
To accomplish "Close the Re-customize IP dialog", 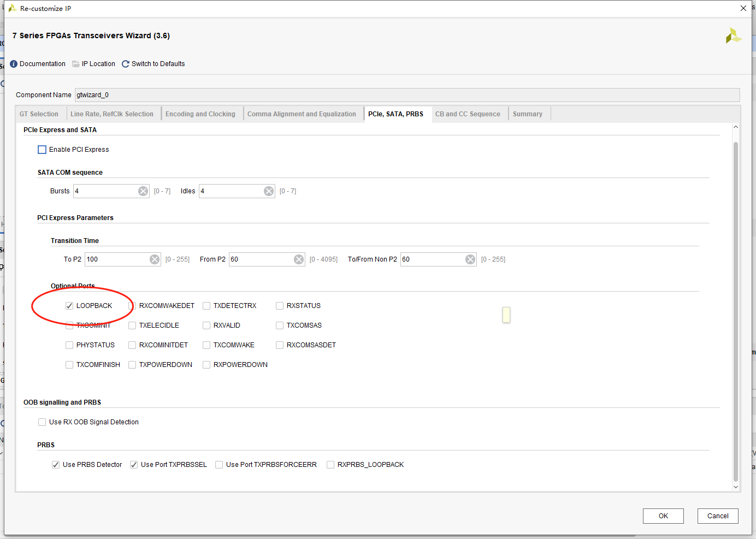I will click(743, 8).
